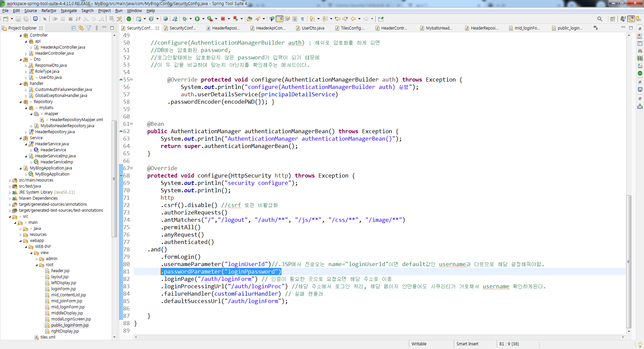Open the Window menu

point(135,10)
